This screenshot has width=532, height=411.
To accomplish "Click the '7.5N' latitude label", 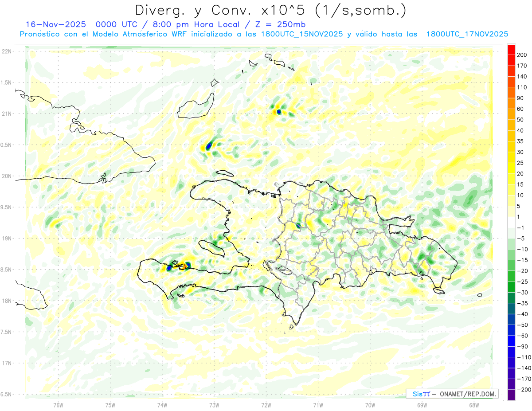I will pos(7,332).
